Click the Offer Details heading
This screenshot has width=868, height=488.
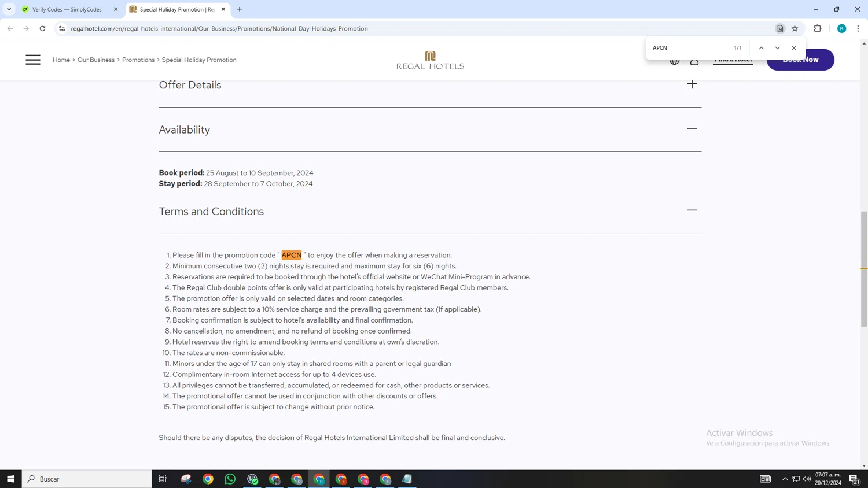point(190,85)
